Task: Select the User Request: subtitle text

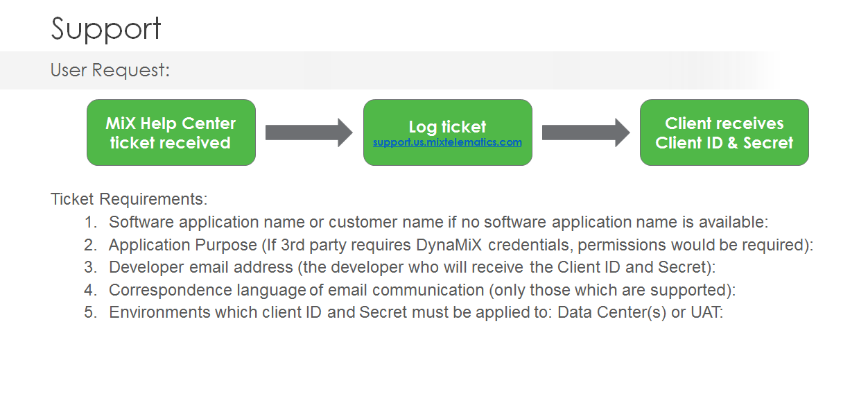Action: coord(110,70)
